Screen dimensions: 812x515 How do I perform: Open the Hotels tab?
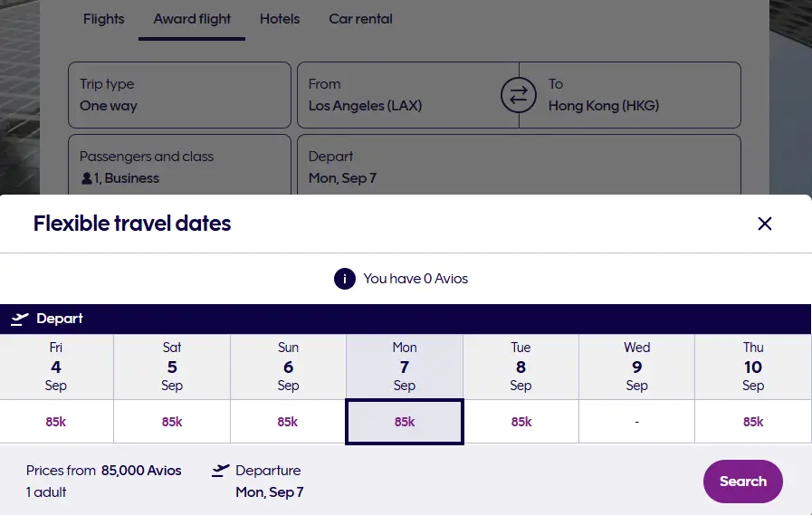click(x=280, y=19)
